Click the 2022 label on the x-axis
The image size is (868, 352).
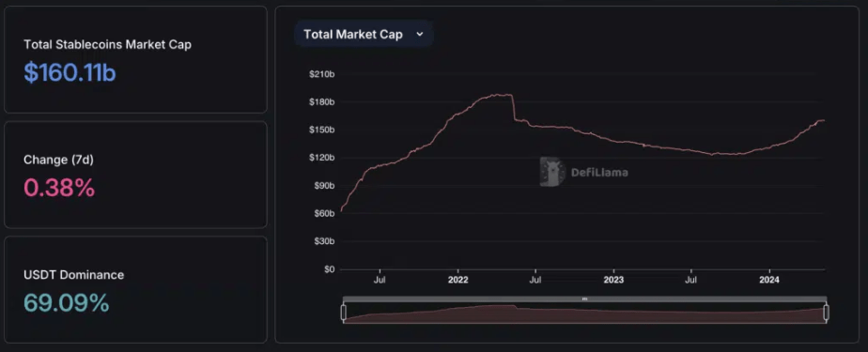(x=457, y=280)
